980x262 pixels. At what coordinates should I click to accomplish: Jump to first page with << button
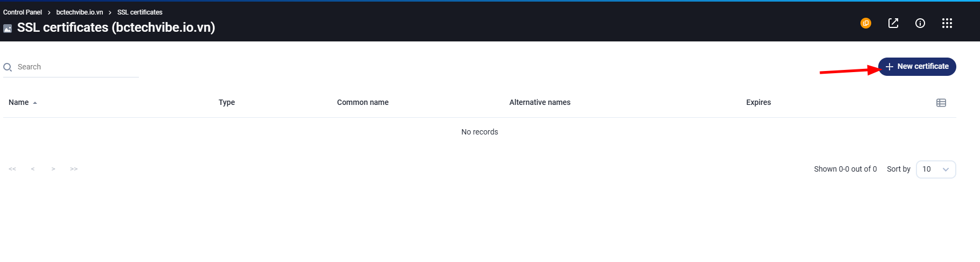click(x=12, y=169)
